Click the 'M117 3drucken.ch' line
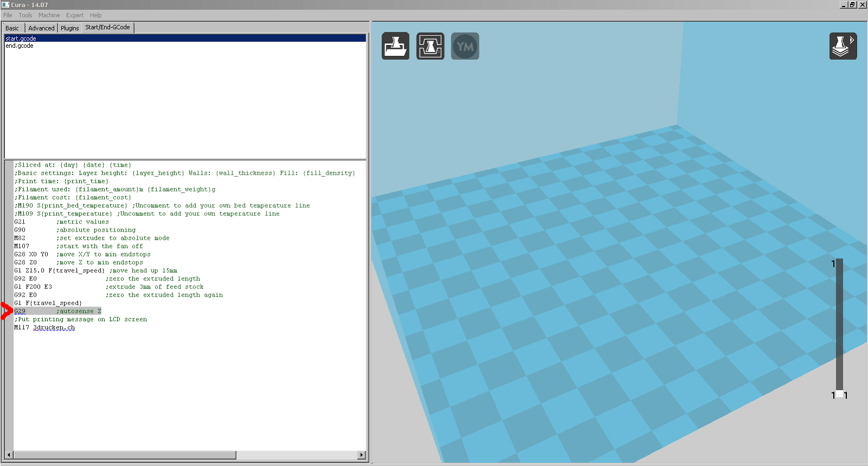868x466 pixels. [44, 328]
